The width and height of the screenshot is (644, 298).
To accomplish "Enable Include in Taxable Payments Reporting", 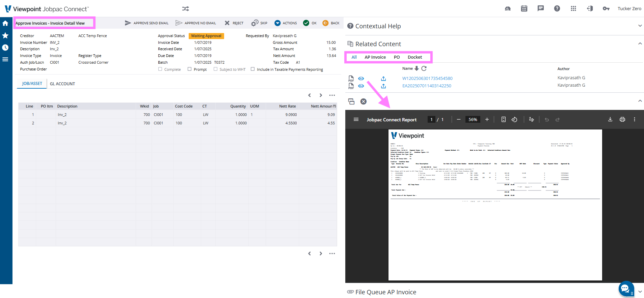I will [252, 69].
